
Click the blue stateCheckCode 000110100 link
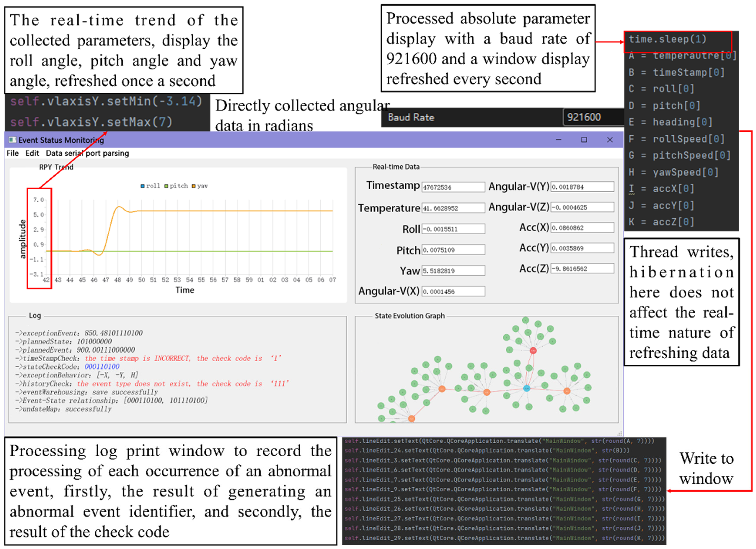pyautogui.click(x=102, y=367)
